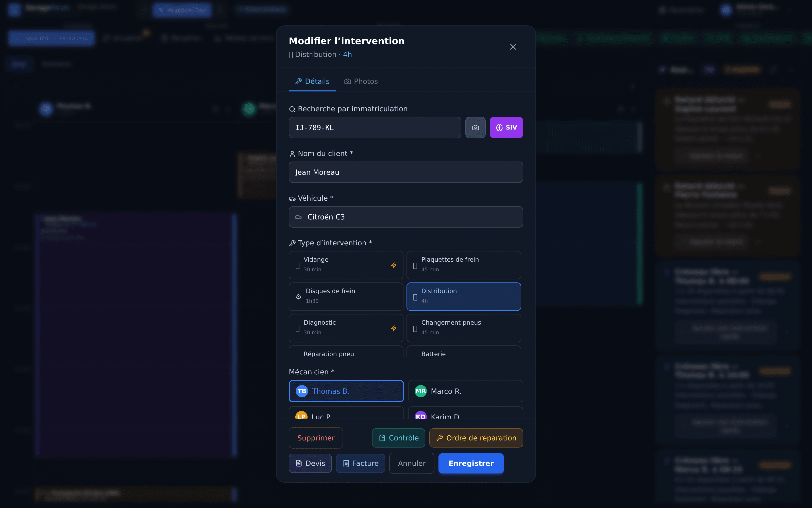
Task: Click the camera scan plate icon button
Action: [x=475, y=127]
